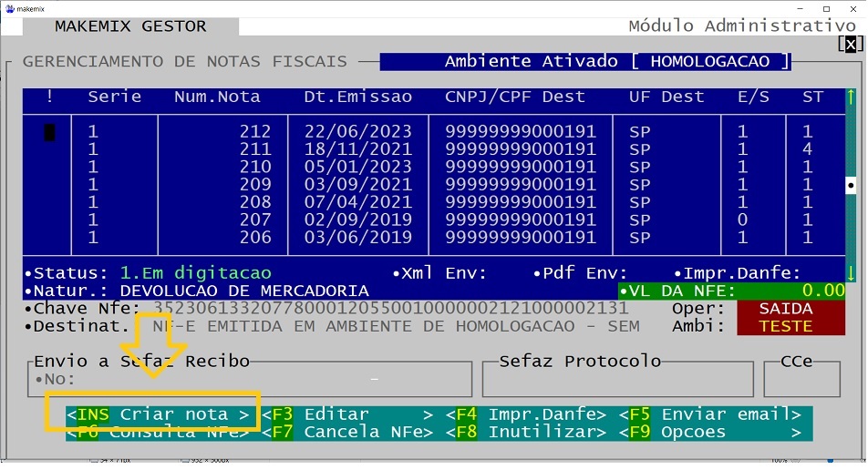This screenshot has width=868, height=470.
Task: Select the note number 210 row
Action: point(434,167)
